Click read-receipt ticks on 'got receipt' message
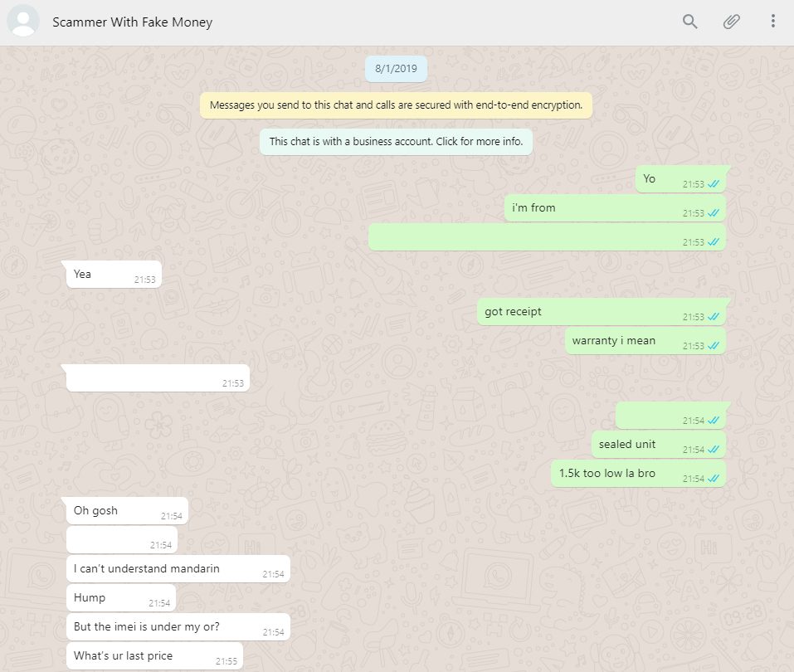794x672 pixels. click(714, 317)
